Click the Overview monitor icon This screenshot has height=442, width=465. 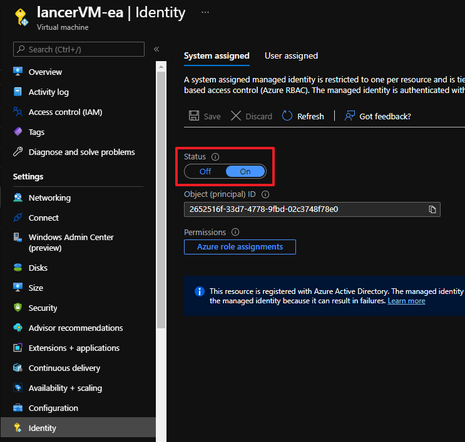click(x=18, y=71)
